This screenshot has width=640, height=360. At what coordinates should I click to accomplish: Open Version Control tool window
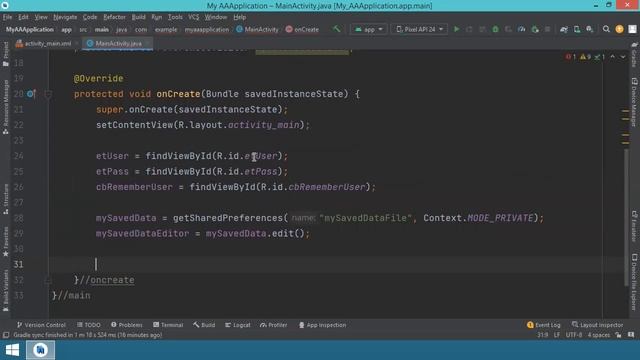[x=41, y=325]
